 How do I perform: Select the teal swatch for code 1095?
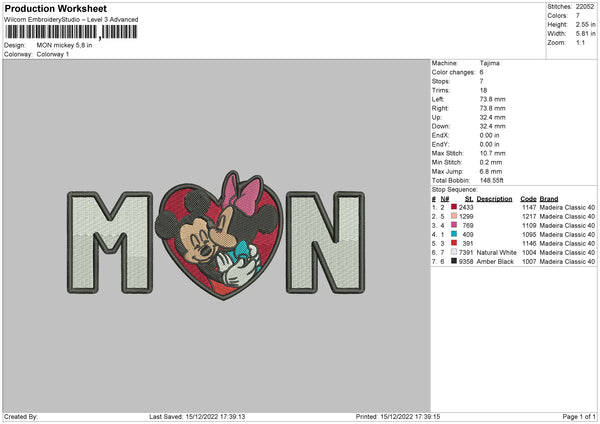point(454,234)
